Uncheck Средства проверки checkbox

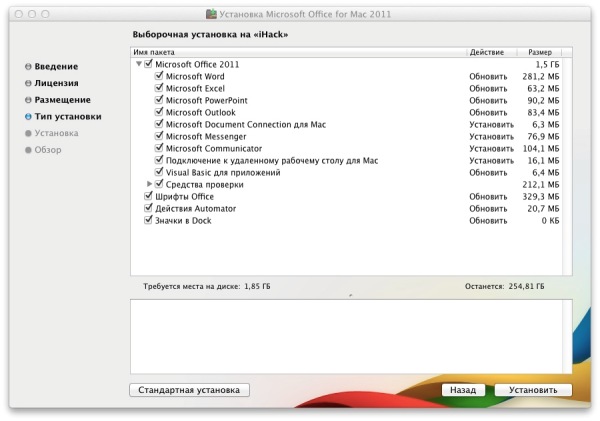pos(159,184)
